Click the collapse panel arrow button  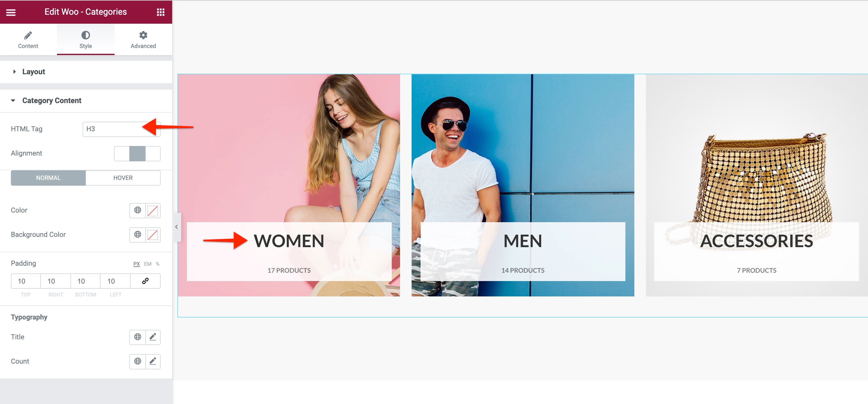click(x=177, y=226)
